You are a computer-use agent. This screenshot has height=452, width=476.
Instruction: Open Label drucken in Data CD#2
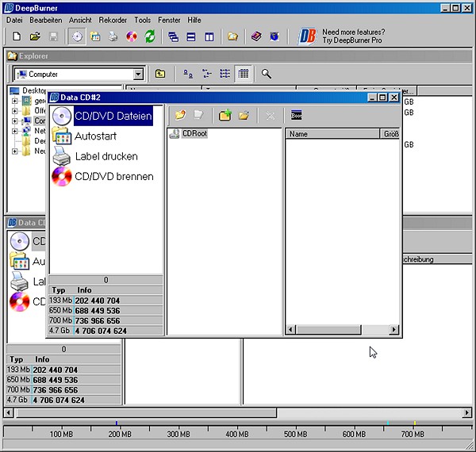106,156
